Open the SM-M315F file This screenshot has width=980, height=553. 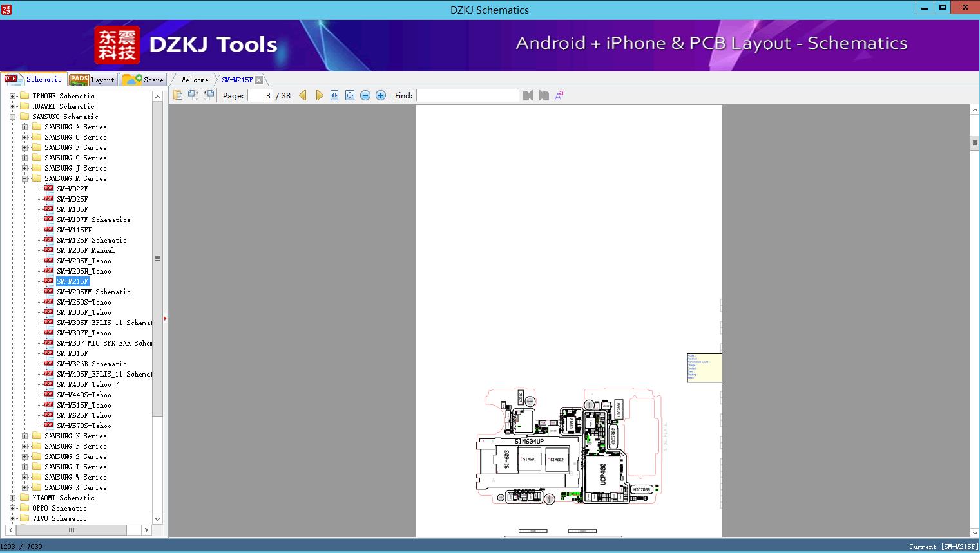tap(72, 353)
